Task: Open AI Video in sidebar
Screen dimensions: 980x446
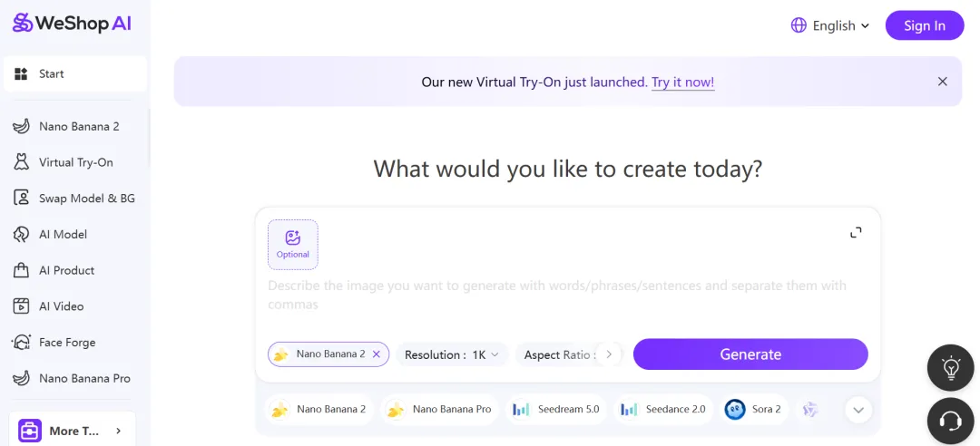Action: [x=75, y=306]
